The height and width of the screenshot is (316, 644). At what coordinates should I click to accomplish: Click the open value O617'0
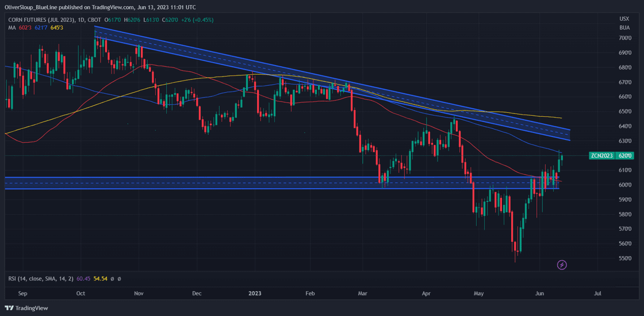(x=113, y=20)
